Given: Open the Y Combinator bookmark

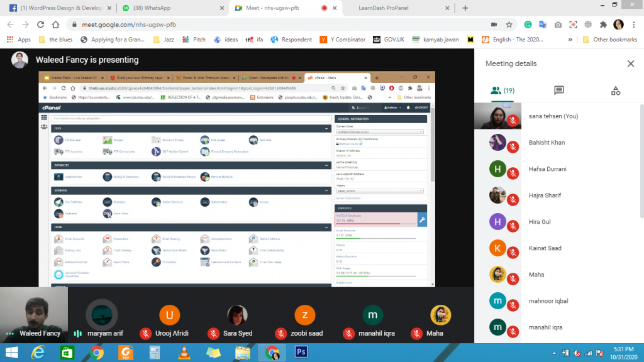Looking at the screenshot, I should [343, 40].
